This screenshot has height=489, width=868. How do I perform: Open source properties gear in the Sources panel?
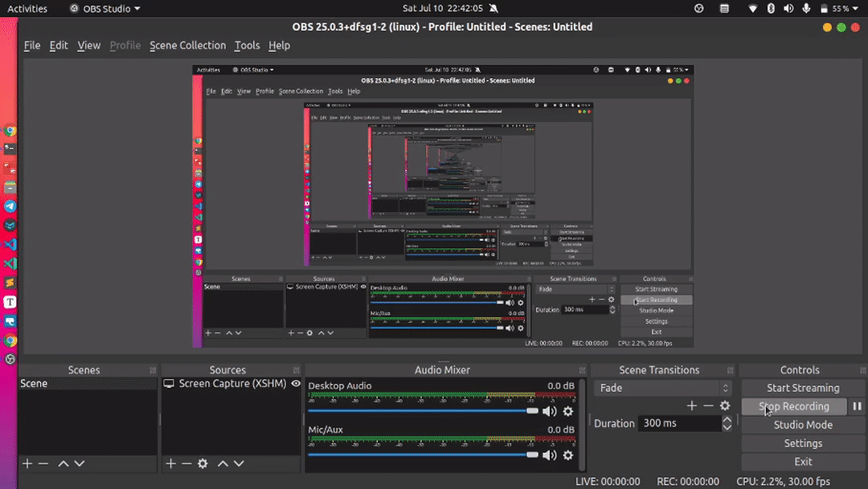coord(203,463)
